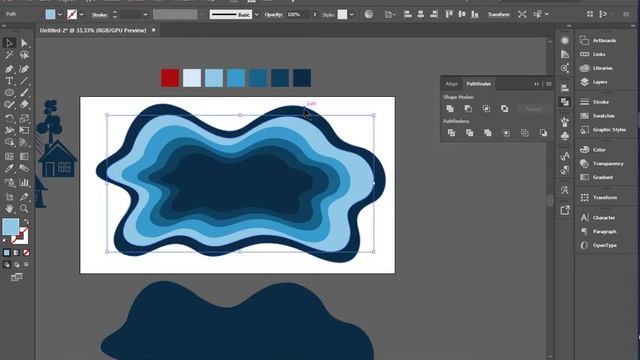Select the Direct Selection tool

(x=24, y=43)
